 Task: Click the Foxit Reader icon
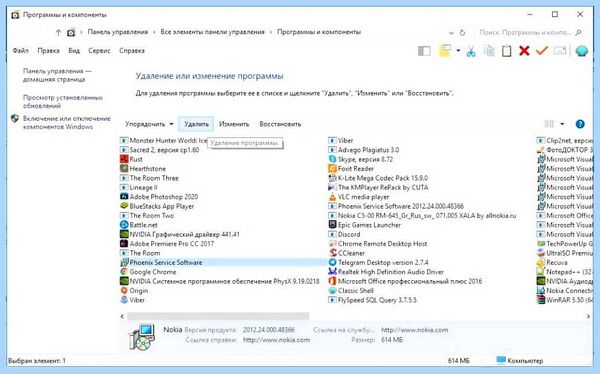[332, 168]
